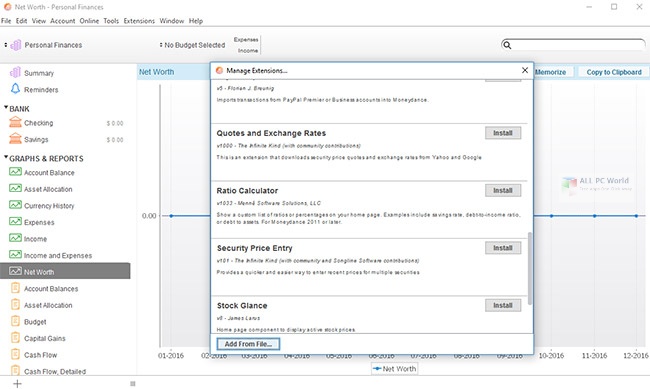Open the Reminders bell icon

click(x=15, y=89)
